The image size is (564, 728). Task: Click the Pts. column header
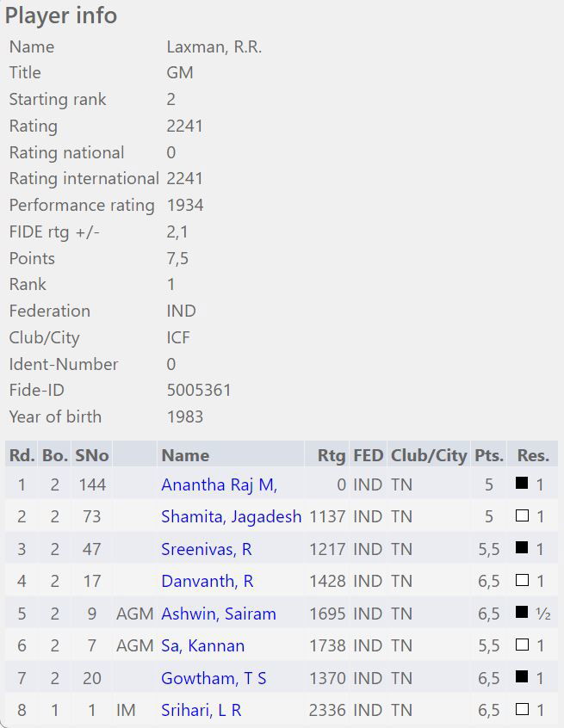(x=488, y=455)
